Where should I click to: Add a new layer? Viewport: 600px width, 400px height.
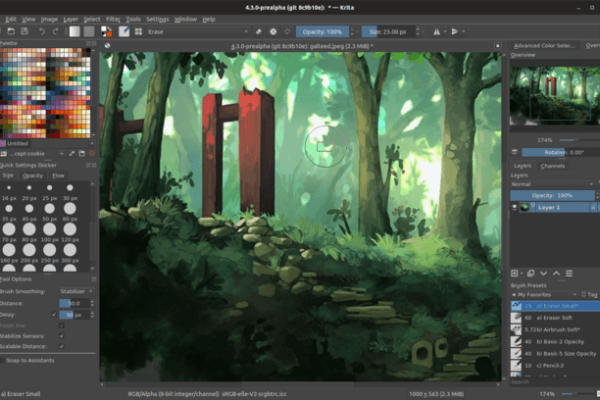pos(515,273)
